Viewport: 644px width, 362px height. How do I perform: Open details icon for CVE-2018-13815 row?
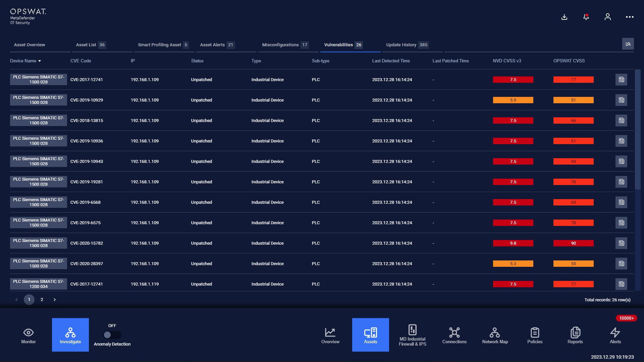pos(621,120)
